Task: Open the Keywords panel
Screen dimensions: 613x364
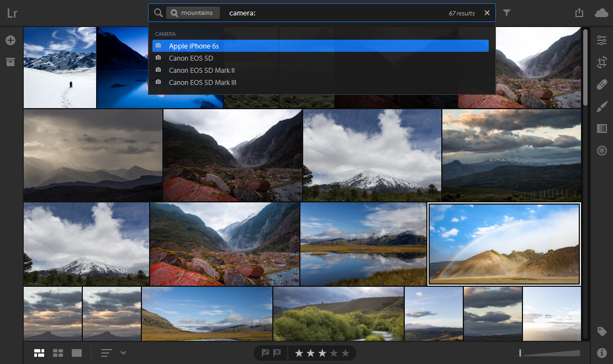Action: pos(602,332)
